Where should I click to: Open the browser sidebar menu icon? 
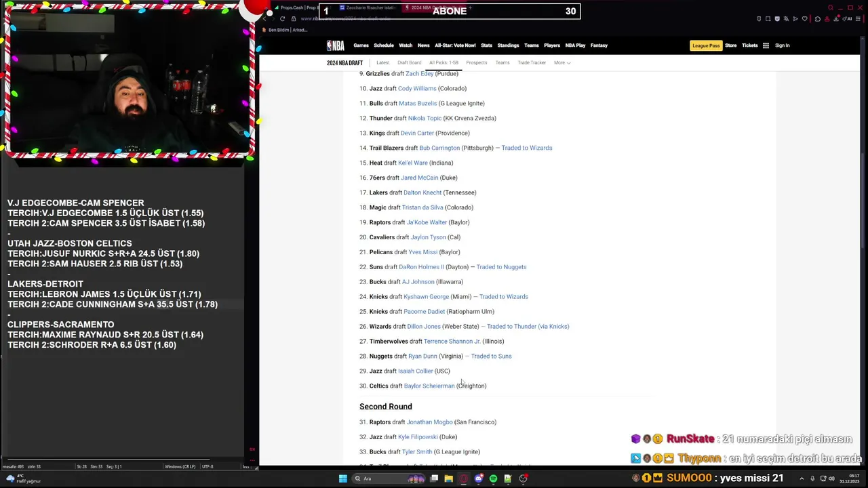(856, 18)
